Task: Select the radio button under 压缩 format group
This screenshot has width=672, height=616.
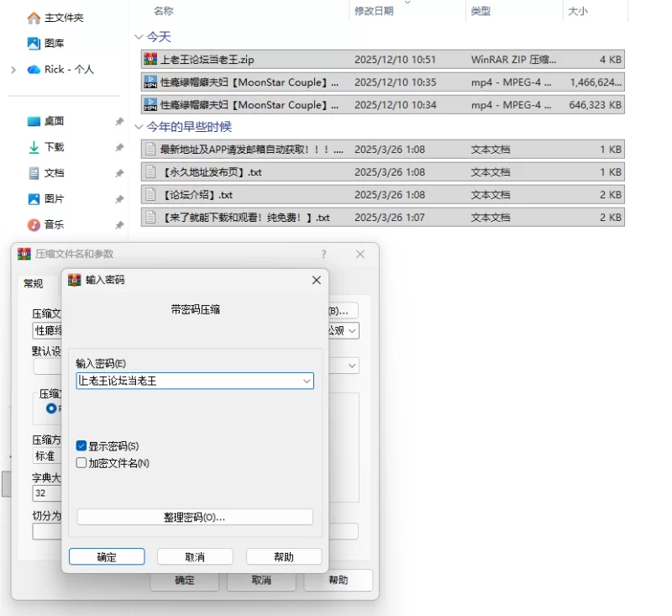Action: 51,408
